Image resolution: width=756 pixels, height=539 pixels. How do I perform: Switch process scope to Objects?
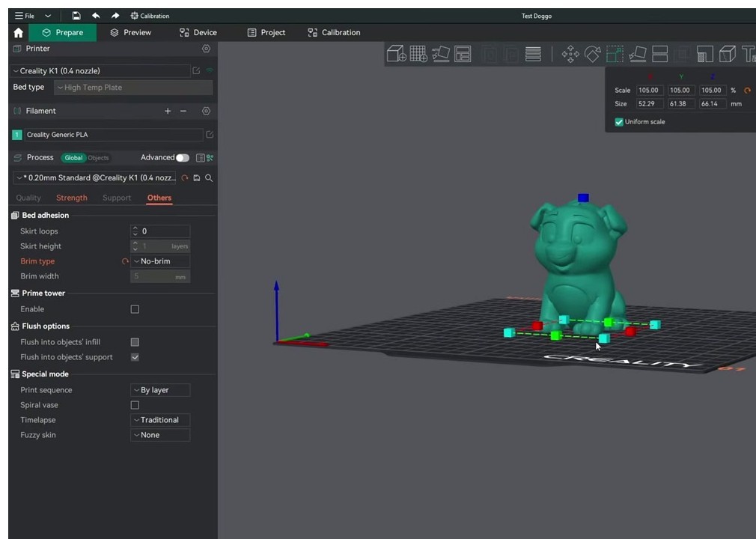point(98,158)
